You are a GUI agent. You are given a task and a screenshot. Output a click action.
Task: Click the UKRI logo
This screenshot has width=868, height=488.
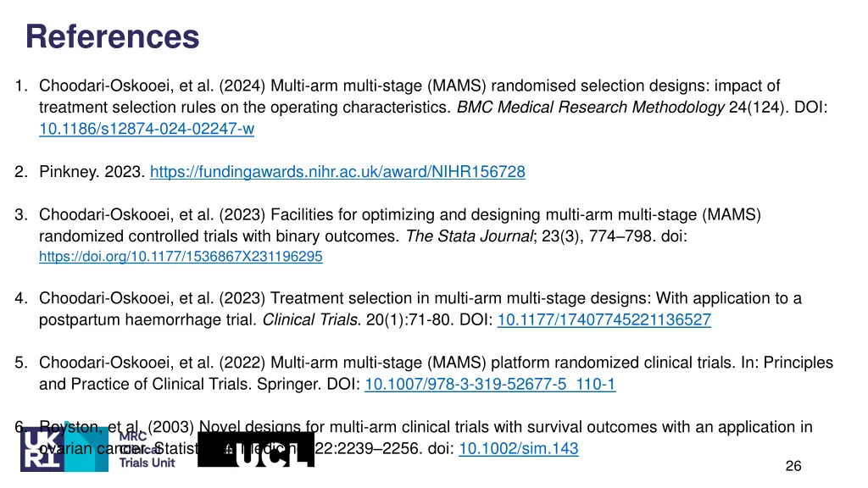point(42,449)
